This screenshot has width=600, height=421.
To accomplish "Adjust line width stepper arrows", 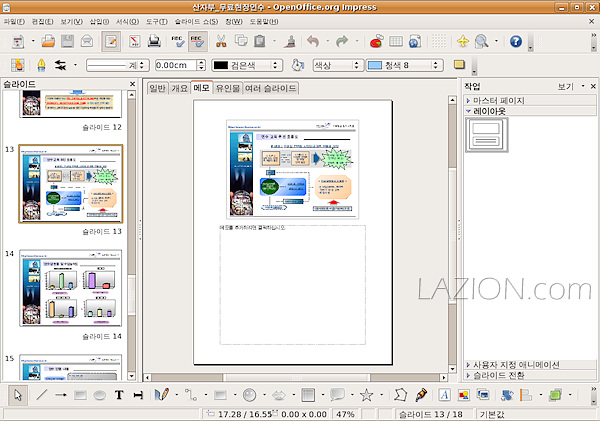I will [x=201, y=65].
